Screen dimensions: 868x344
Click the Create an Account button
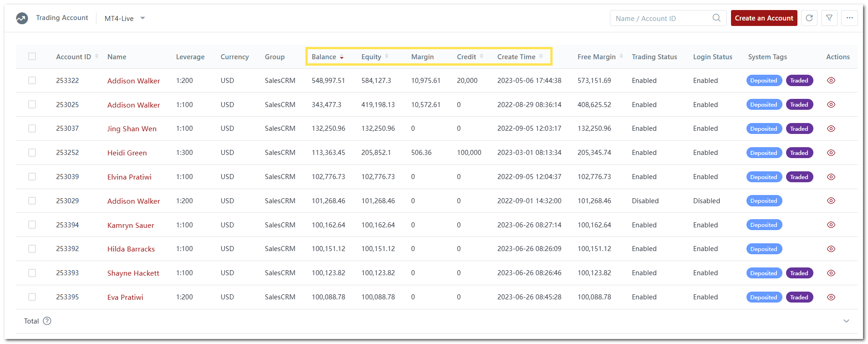point(764,18)
